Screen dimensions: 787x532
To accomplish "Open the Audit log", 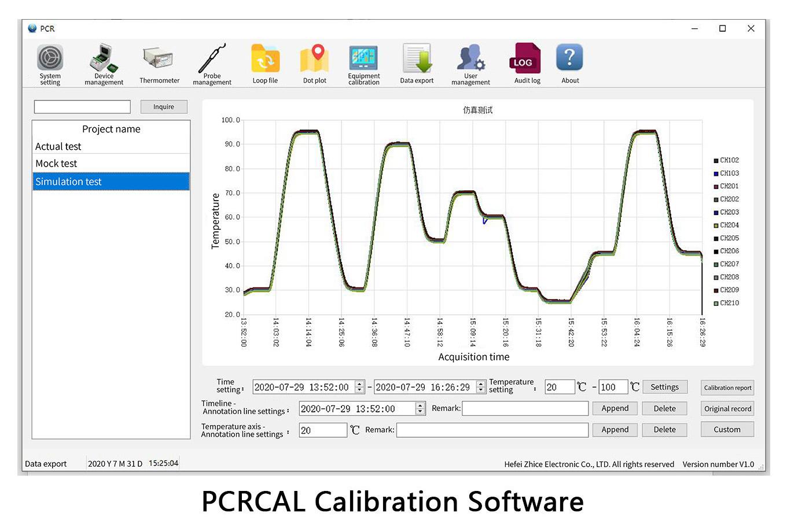I will point(527,65).
